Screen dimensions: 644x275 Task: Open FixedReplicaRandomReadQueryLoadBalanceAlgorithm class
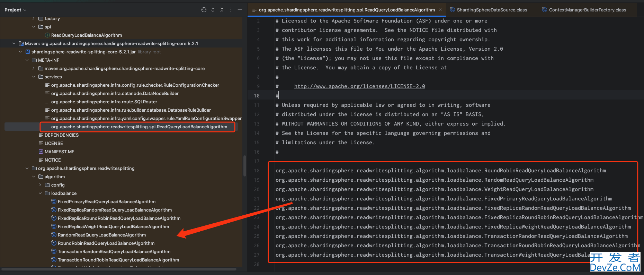[115, 210]
